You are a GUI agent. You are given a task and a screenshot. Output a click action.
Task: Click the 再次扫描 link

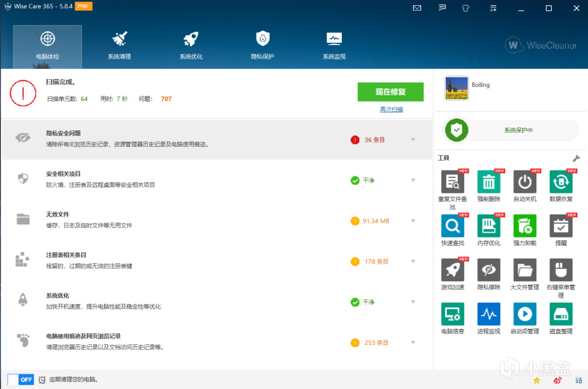[391, 109]
